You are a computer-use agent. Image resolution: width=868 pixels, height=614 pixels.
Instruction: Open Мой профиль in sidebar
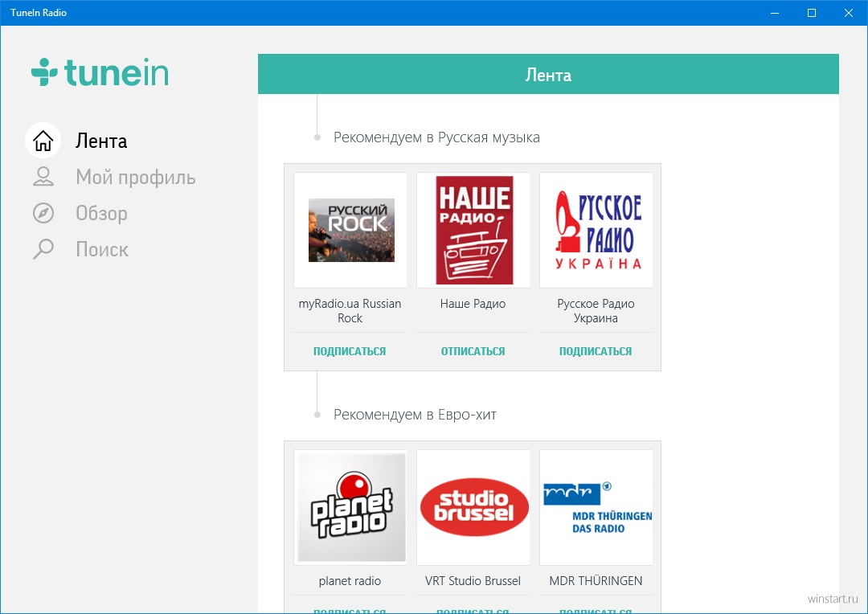click(x=136, y=177)
